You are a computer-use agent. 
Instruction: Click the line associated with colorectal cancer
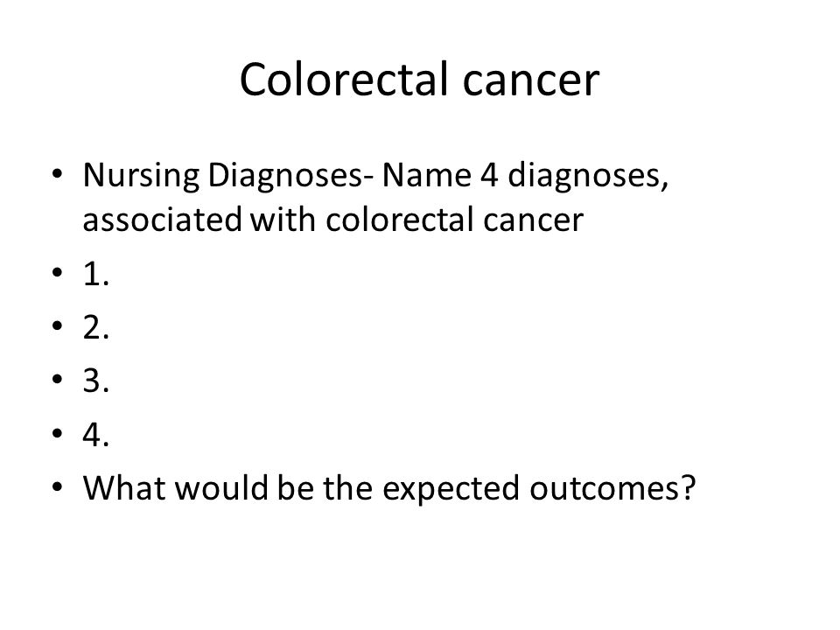click(332, 220)
